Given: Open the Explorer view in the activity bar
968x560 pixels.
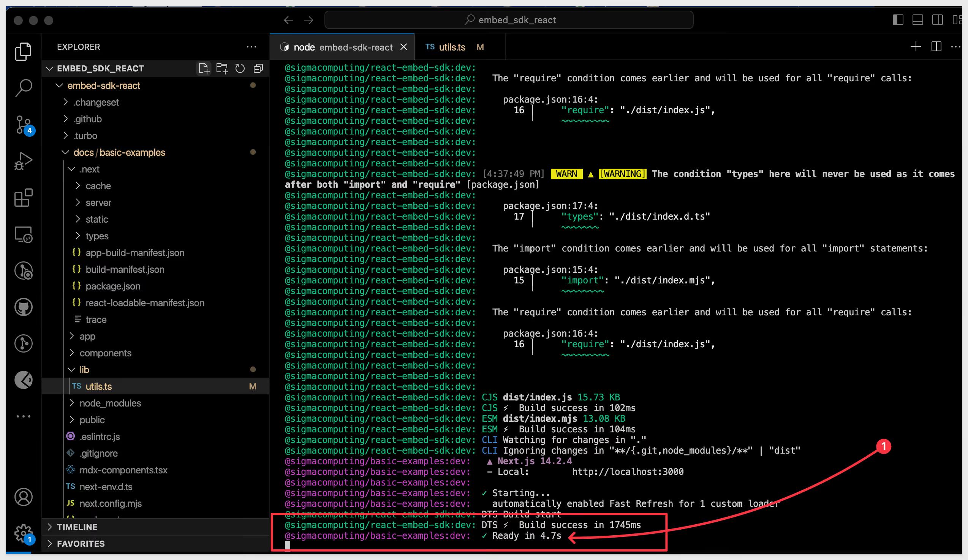Looking at the screenshot, I should (24, 52).
